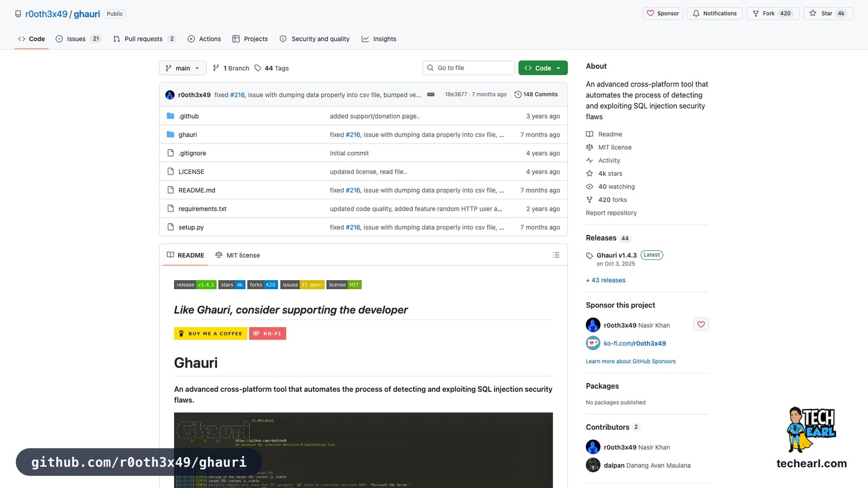Focus the Go to file search field
The image size is (868, 488).
click(x=468, y=68)
